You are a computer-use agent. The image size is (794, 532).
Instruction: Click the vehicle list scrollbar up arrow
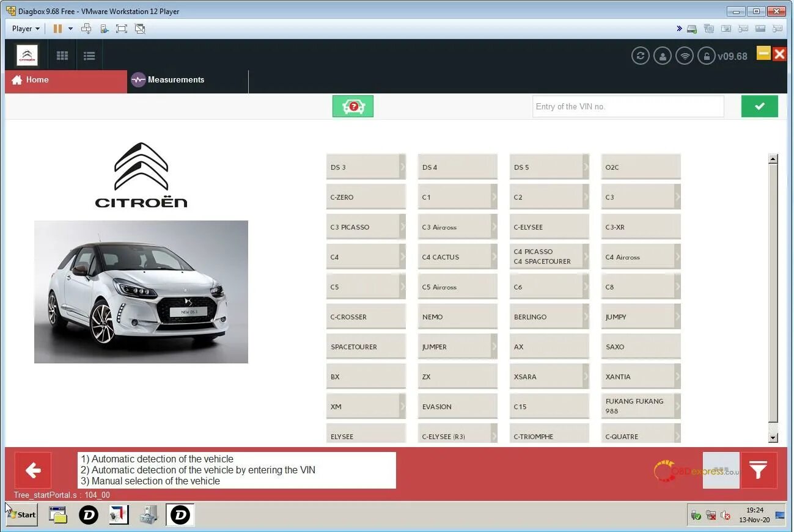(x=773, y=159)
